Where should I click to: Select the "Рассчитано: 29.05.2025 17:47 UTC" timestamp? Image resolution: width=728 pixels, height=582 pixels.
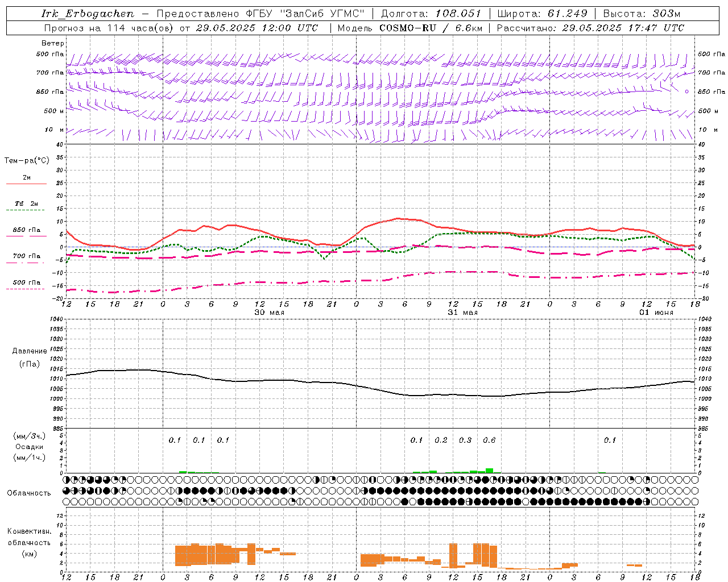(590, 28)
